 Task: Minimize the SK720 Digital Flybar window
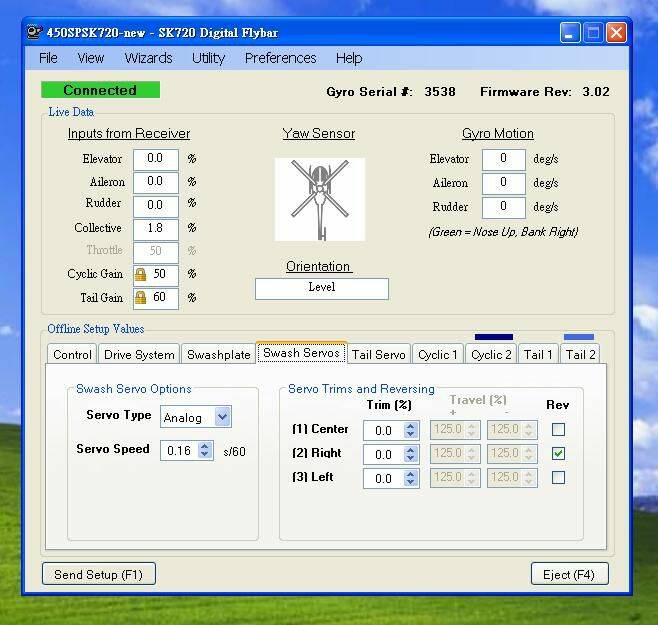pyautogui.click(x=570, y=32)
